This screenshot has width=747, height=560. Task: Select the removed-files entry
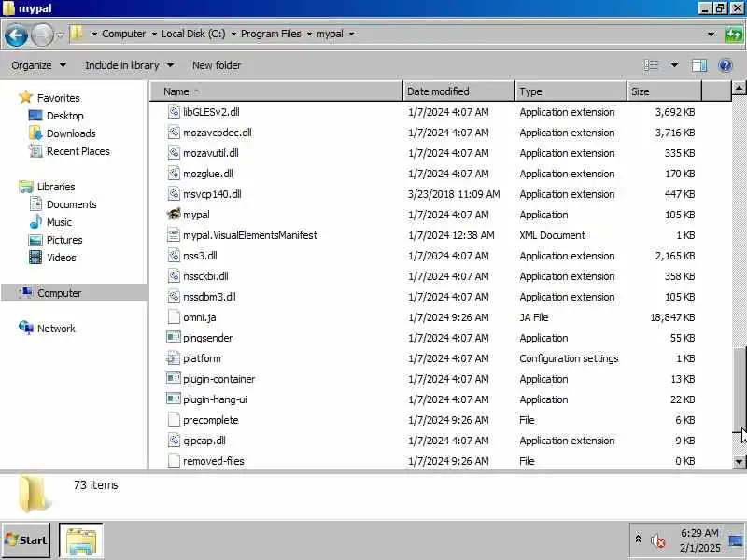pos(214,461)
